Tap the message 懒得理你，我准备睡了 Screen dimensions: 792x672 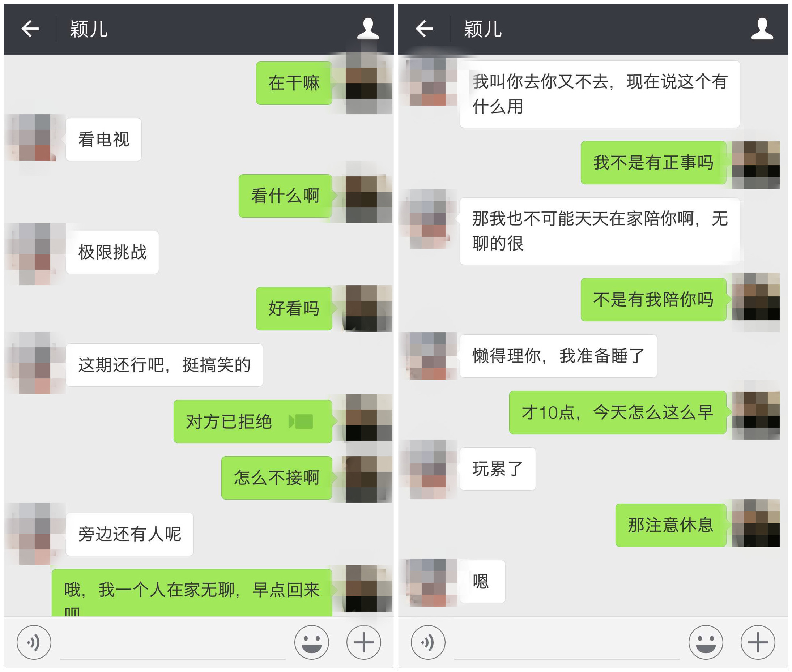(x=558, y=356)
